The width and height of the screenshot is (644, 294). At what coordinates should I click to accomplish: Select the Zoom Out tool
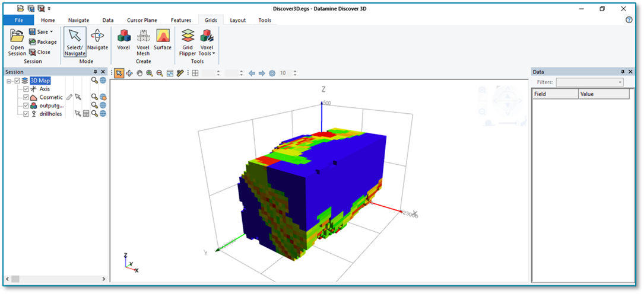159,73
